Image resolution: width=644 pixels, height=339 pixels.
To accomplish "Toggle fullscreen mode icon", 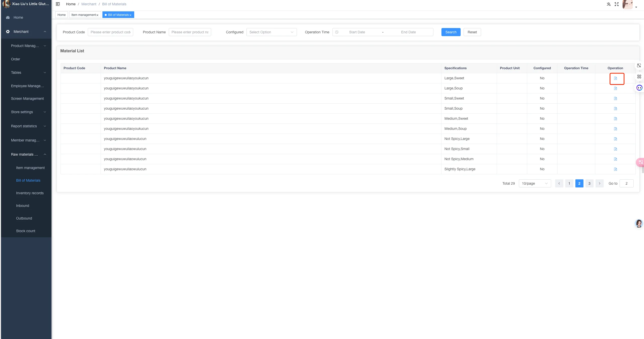I will 617,4.
